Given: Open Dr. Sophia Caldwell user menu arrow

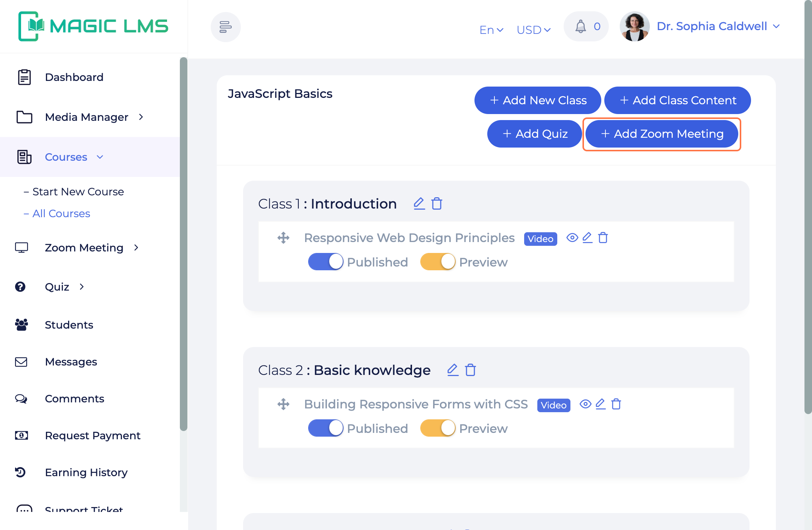Looking at the screenshot, I should pyautogui.click(x=776, y=26).
